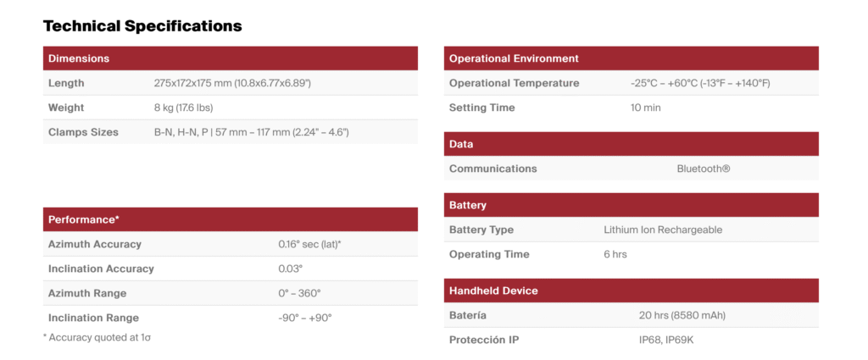Click the Length dimensions value
Viewport: 868px width, 360px height.
pyautogui.click(x=232, y=83)
